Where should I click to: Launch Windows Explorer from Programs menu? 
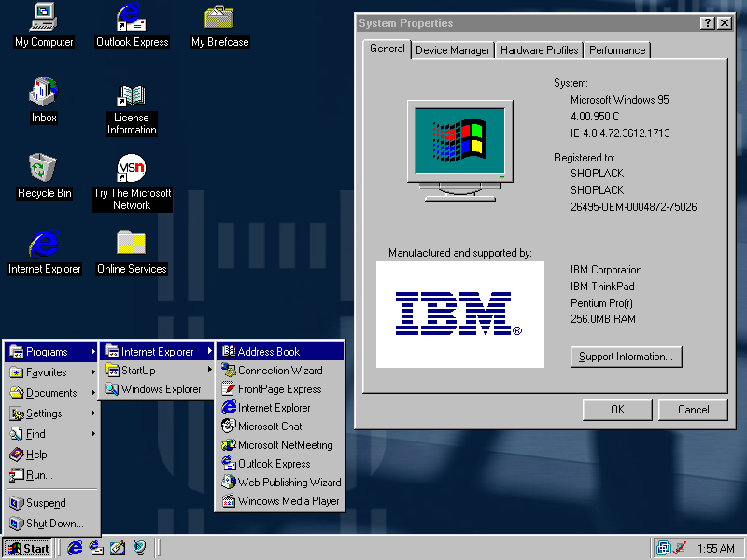click(x=158, y=389)
